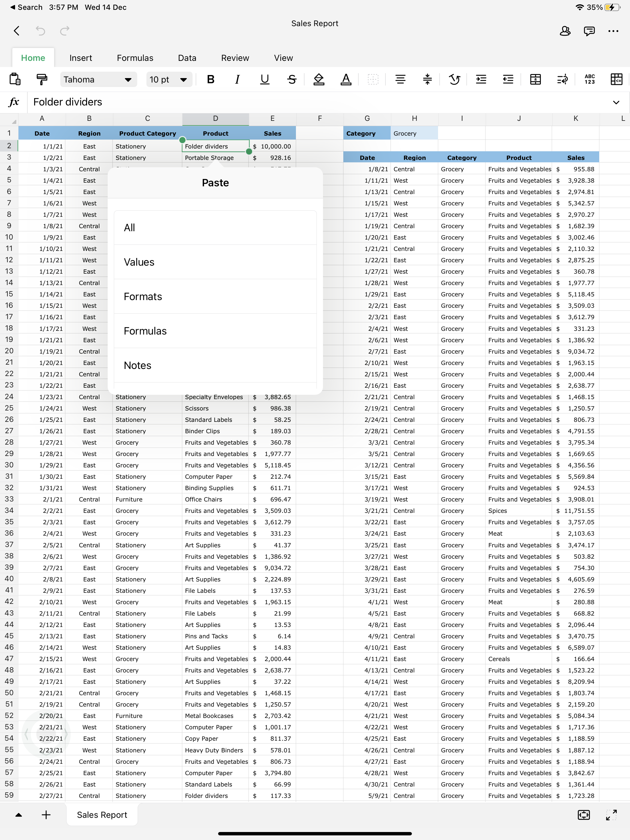Expand the formula bar chevron

coord(616,102)
